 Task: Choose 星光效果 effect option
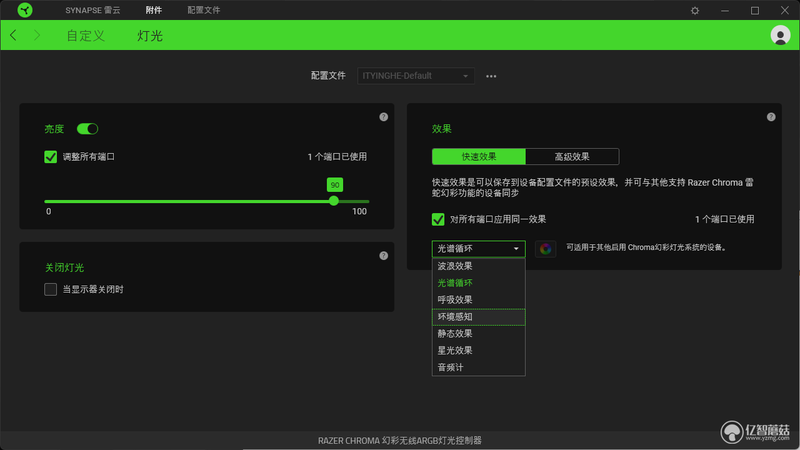[479, 351]
